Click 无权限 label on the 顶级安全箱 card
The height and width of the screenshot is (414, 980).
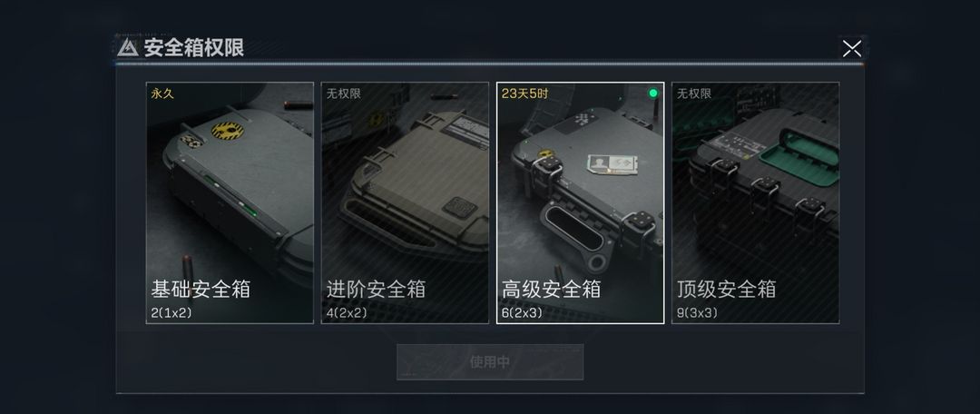coord(694,94)
